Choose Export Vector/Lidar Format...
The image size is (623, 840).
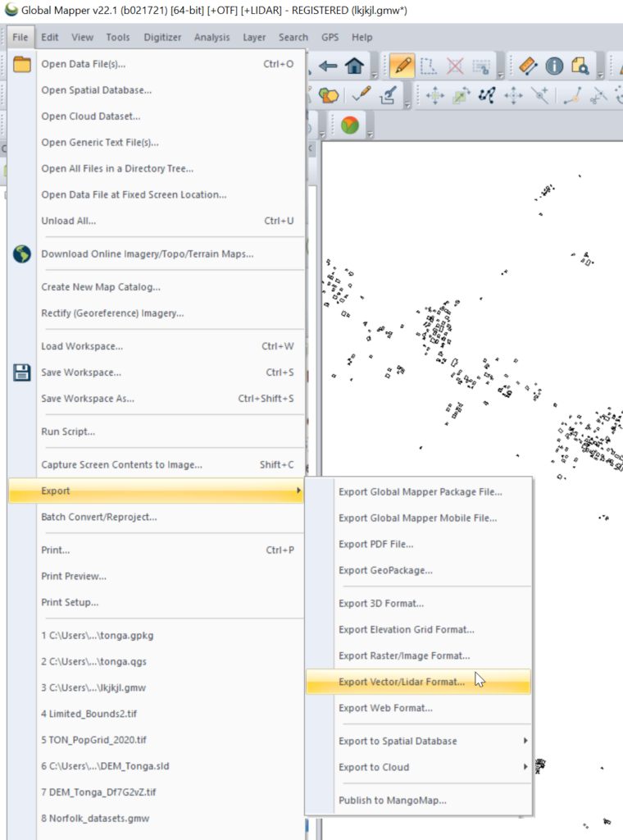click(419, 682)
